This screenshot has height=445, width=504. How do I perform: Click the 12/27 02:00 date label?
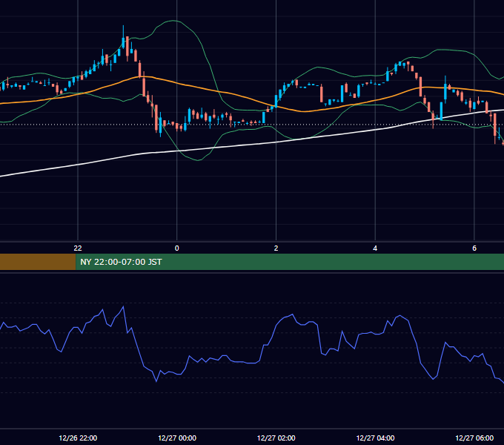pos(276,438)
